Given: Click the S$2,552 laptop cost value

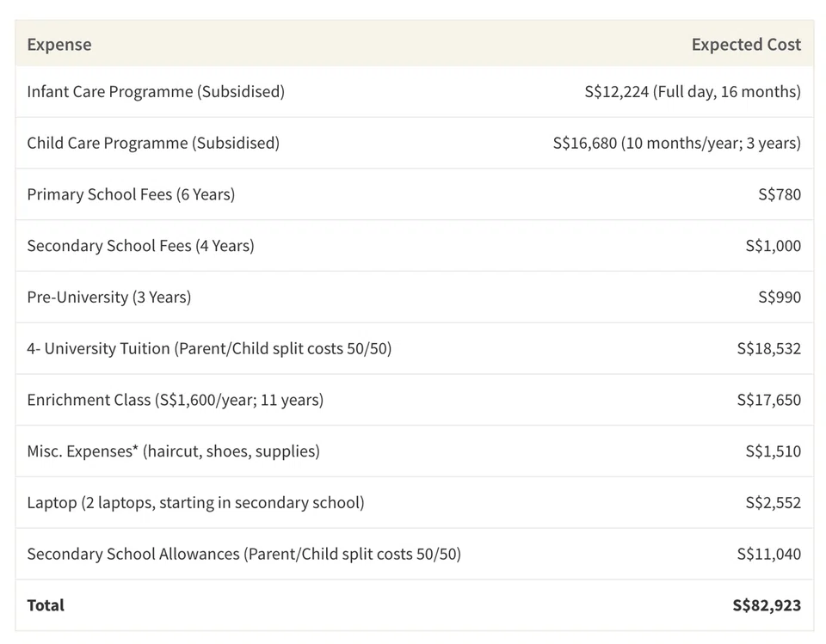Looking at the screenshot, I should pyautogui.click(x=773, y=503).
